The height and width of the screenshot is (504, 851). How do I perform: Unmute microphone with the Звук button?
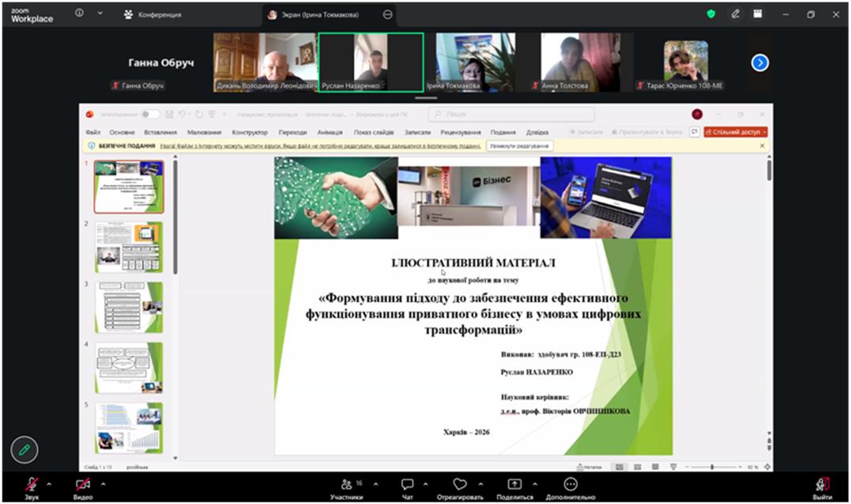click(32, 484)
